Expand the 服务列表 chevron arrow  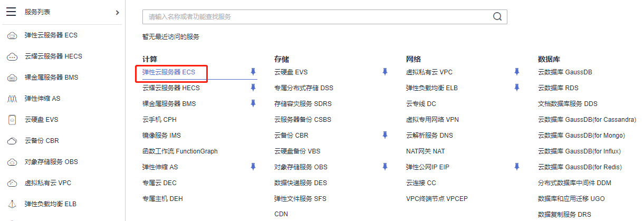[x=117, y=12]
